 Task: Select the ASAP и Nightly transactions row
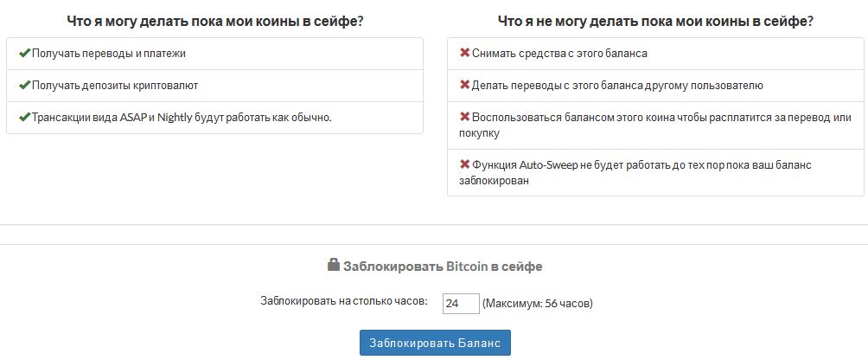point(214,118)
